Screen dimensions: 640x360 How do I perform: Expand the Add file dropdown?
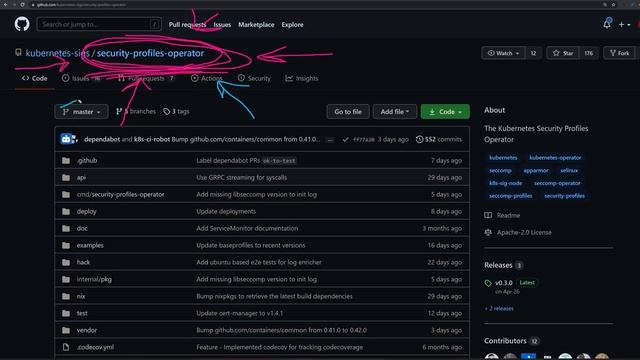click(394, 111)
